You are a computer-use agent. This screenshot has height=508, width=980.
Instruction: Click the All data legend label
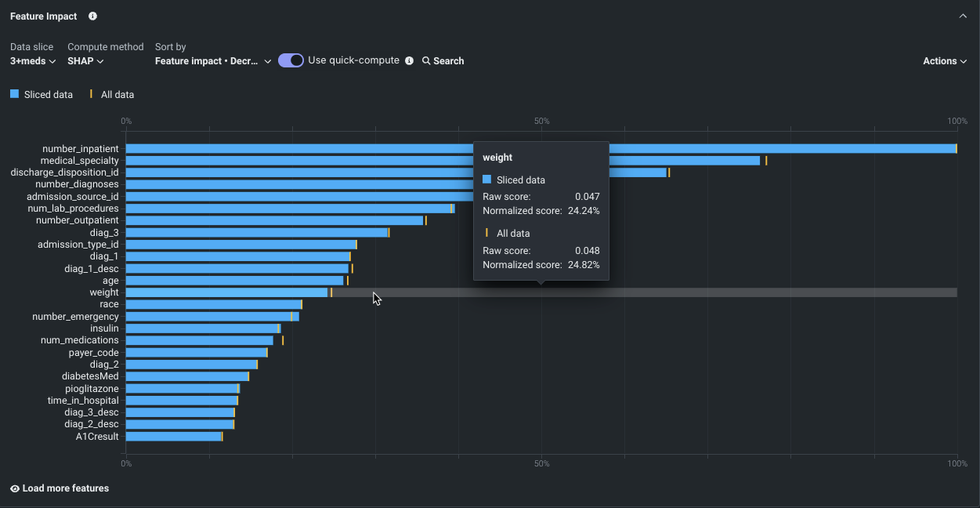tap(118, 95)
